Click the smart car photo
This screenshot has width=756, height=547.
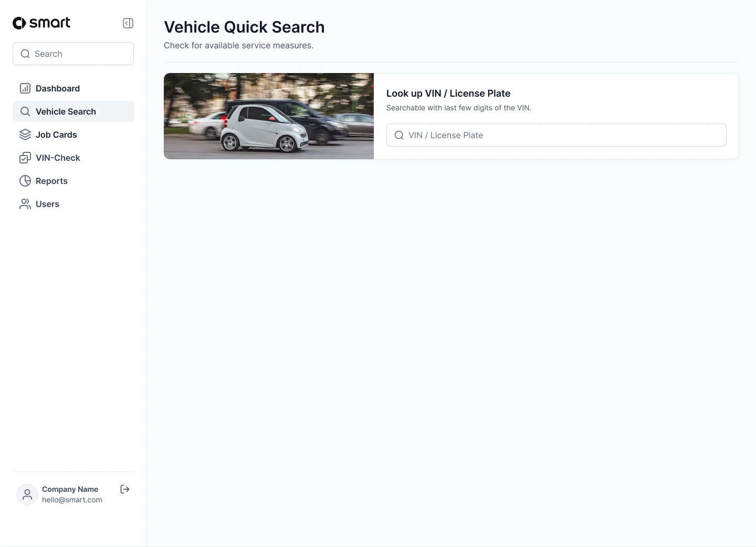269,116
